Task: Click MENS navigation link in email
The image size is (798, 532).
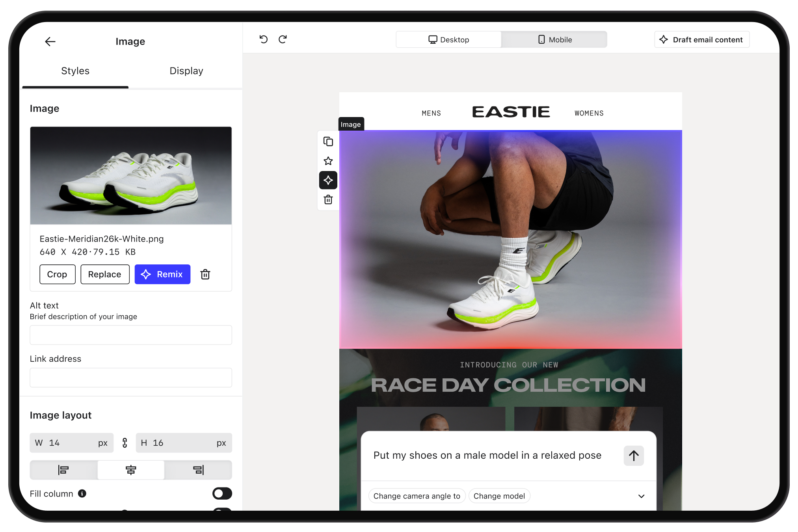Action: (432, 113)
